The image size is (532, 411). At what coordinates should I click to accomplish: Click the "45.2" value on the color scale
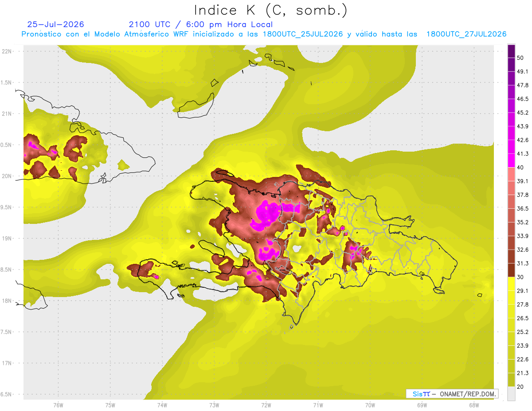523,113
